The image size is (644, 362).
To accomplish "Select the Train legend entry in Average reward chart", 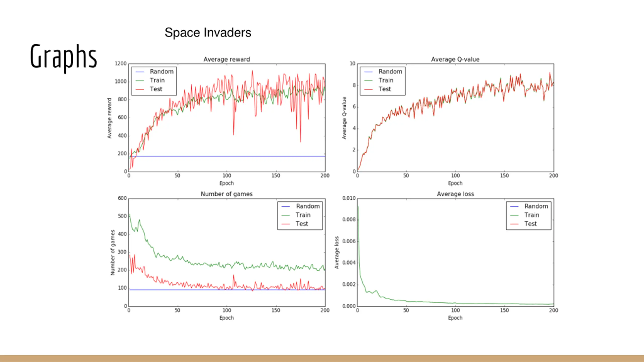I will click(x=150, y=80).
